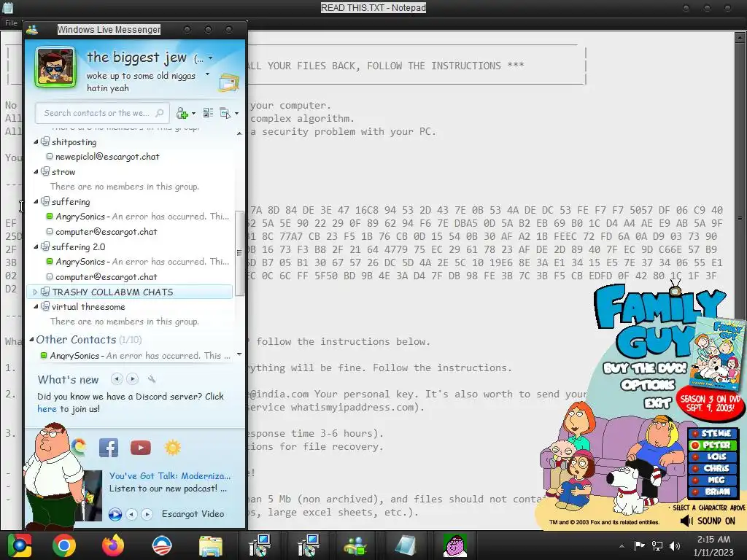Open the add contact dropdown arrow
The image size is (747, 560).
point(193,113)
